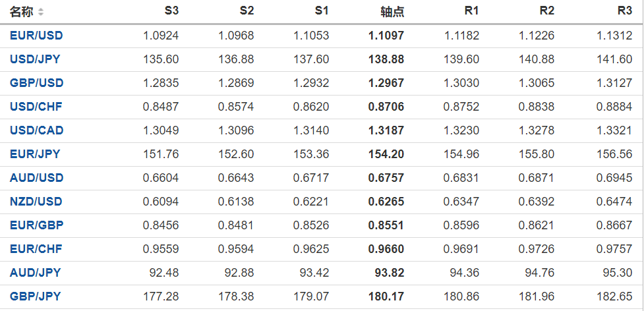This screenshot has height=311, width=644.
Task: Select the AUD/USD pair link
Action: (x=36, y=178)
